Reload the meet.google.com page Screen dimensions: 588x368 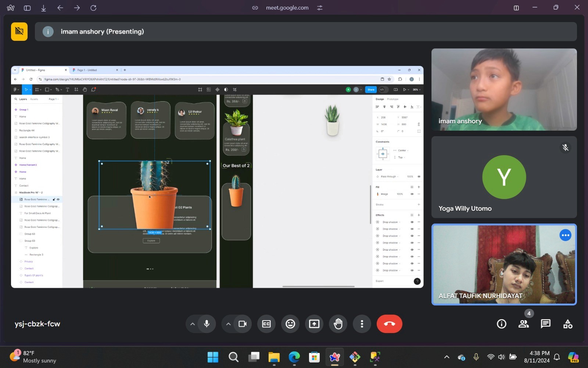[93, 8]
